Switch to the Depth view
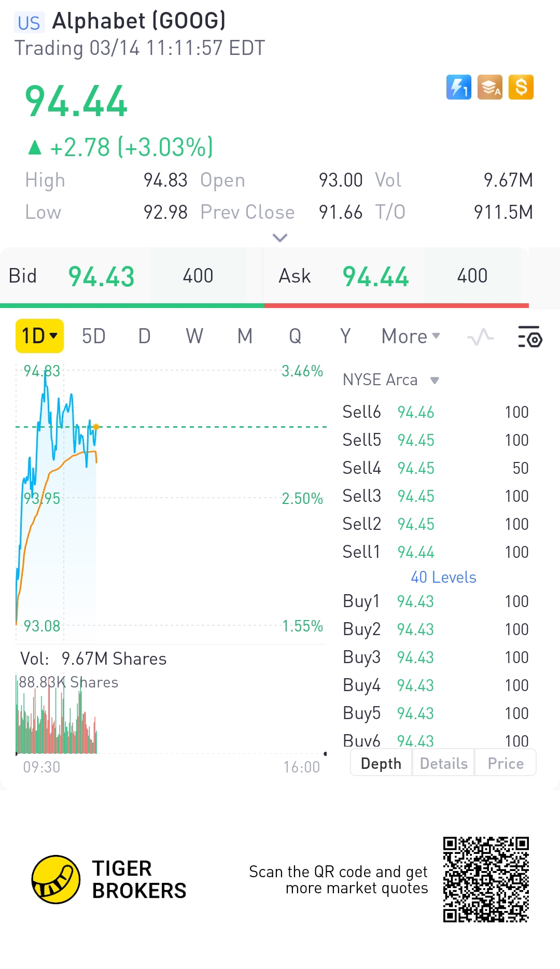This screenshot has width=560, height=969. coord(381,763)
